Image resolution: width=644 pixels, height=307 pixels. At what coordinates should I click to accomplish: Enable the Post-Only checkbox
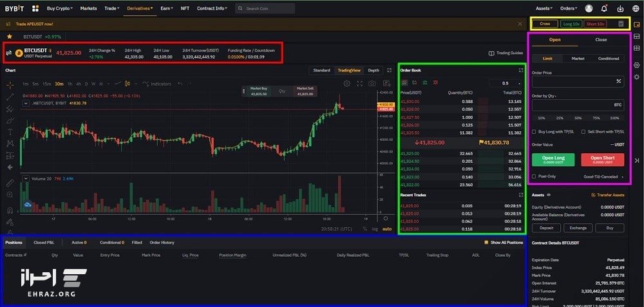click(x=534, y=176)
